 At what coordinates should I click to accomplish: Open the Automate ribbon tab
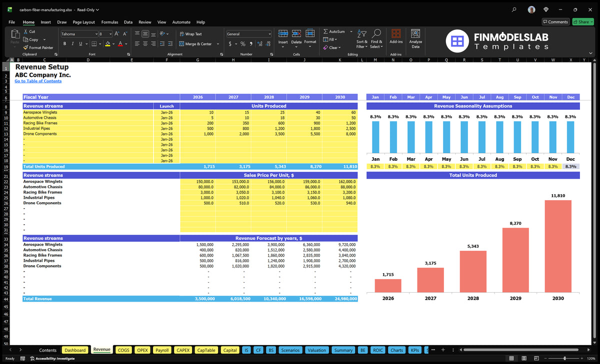pyautogui.click(x=181, y=22)
